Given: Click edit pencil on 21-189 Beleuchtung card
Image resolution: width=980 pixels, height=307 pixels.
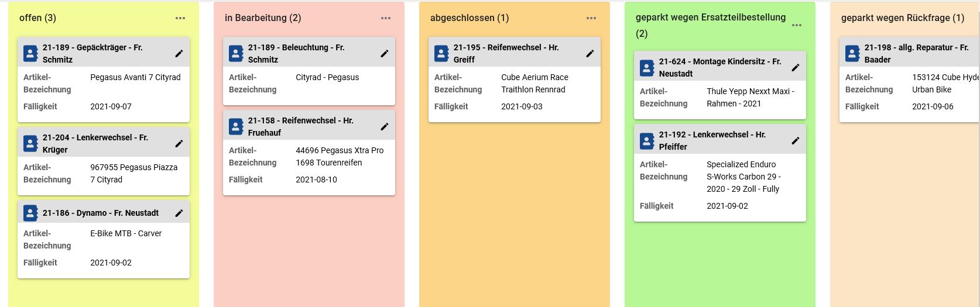Looking at the screenshot, I should coord(385,54).
